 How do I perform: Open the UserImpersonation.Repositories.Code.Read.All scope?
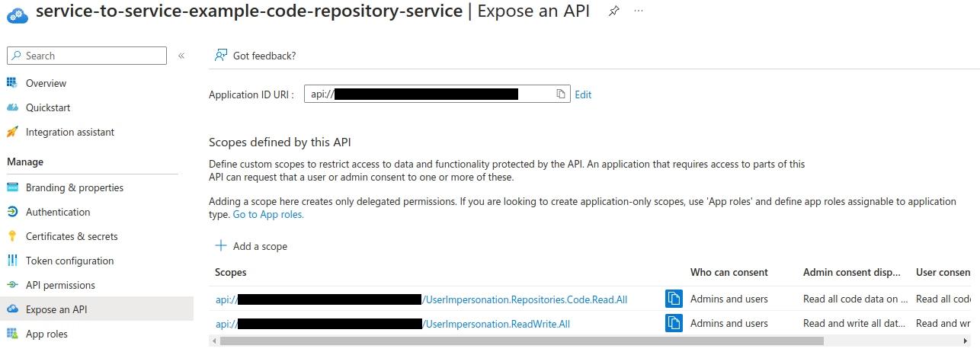pos(526,299)
